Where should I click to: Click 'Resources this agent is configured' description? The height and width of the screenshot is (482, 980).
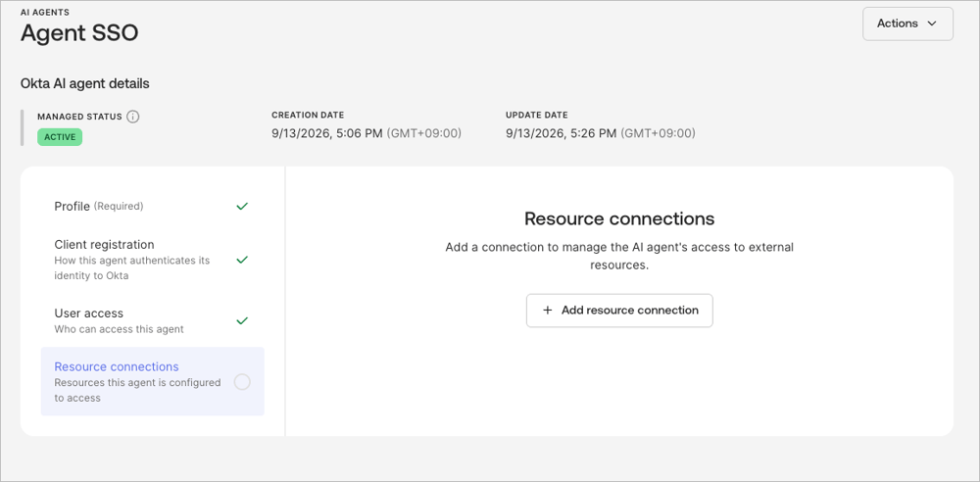[x=137, y=390]
